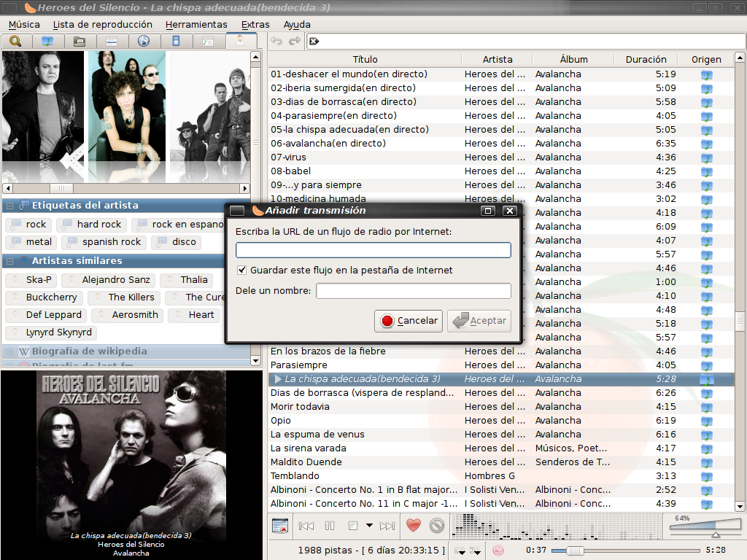Click the clear playlist icon

pyautogui.click(x=280, y=526)
